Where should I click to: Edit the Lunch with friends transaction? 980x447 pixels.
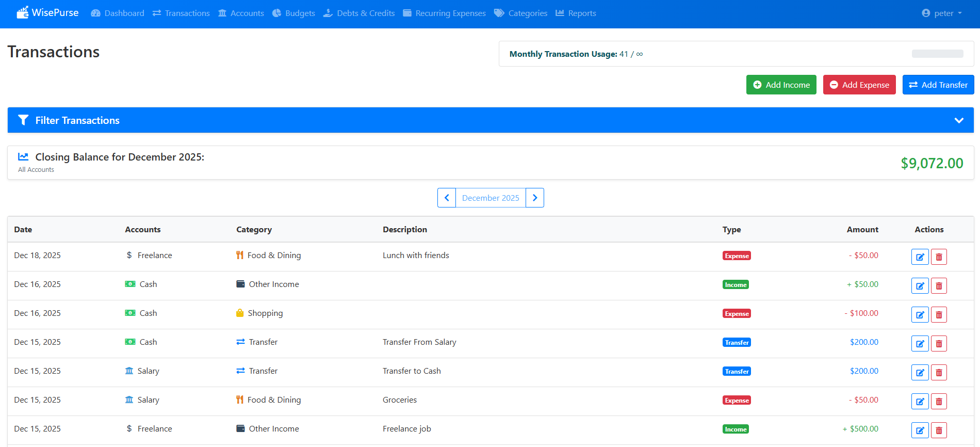point(920,257)
